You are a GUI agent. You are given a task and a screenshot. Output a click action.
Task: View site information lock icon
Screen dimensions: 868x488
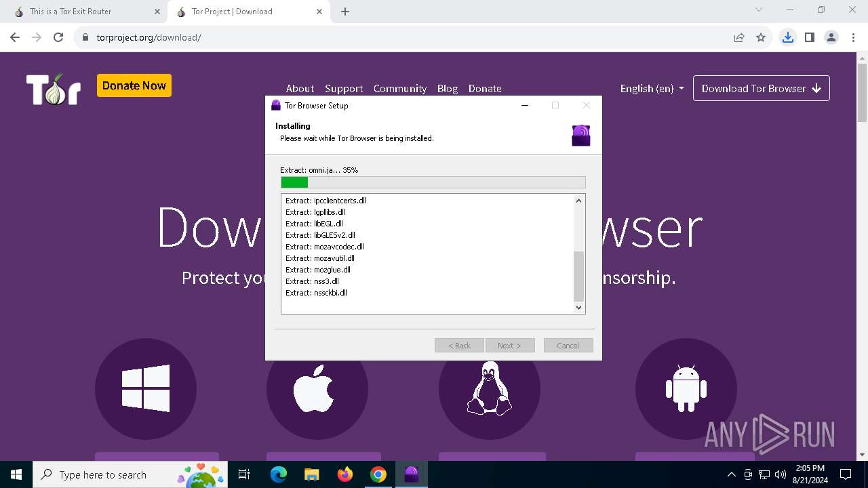point(85,37)
